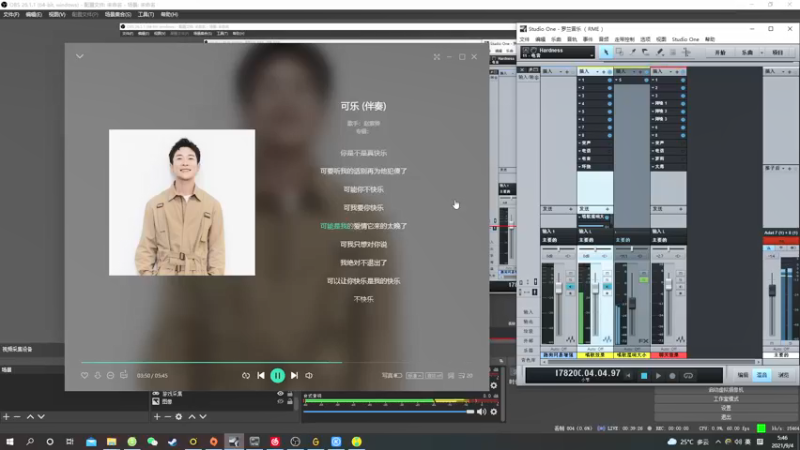Open the 浏览 browser view in Studio One
This screenshot has height=450, width=800.
[x=783, y=375]
